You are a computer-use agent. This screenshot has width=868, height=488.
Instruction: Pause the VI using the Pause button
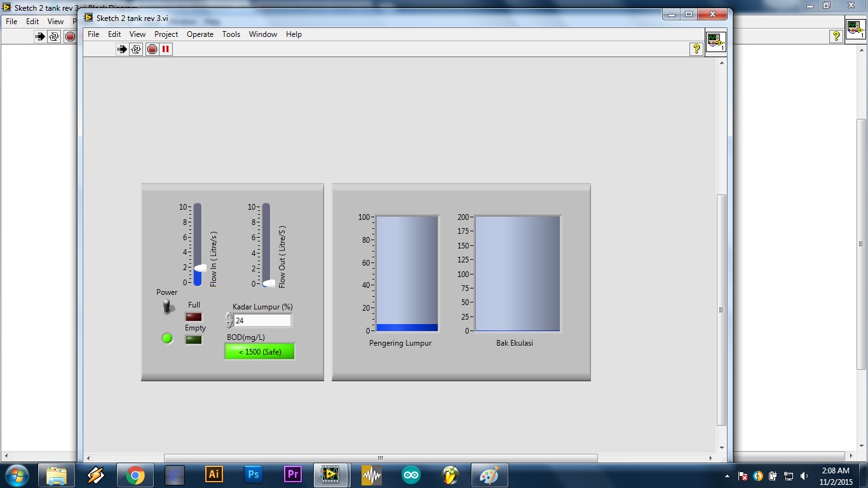tap(166, 49)
